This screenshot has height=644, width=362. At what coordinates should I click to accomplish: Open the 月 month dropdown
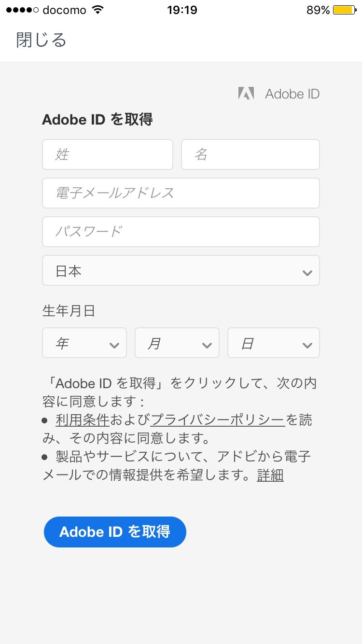177,343
